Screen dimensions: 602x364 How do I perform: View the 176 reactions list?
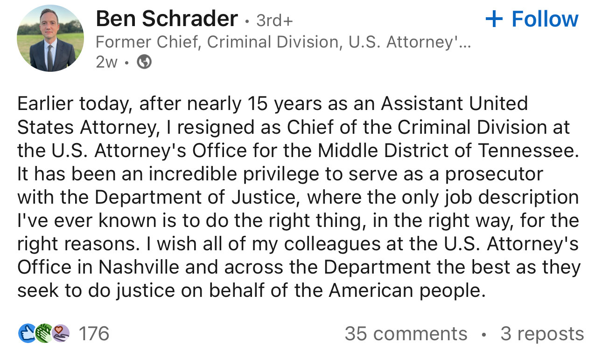point(93,334)
